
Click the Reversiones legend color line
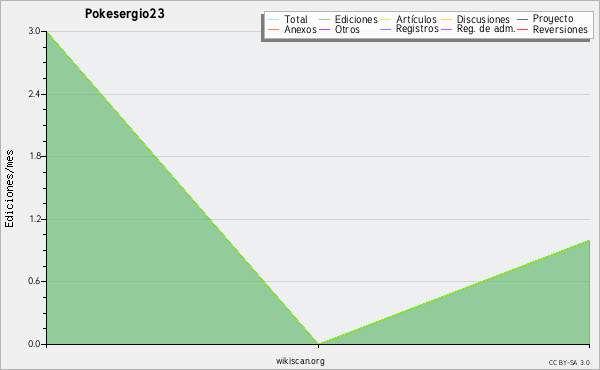coord(522,29)
